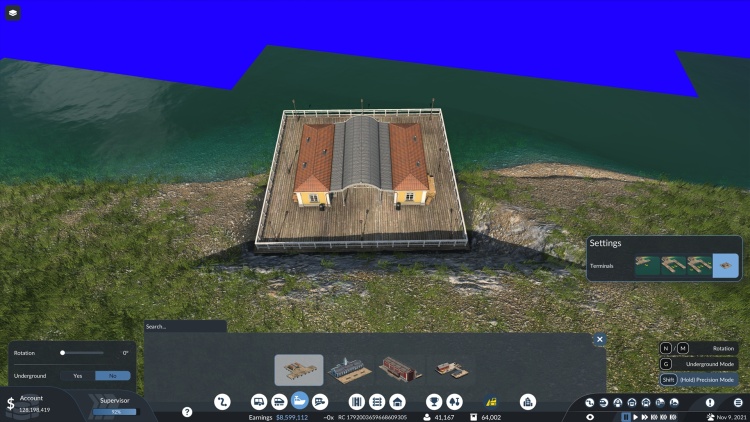
Task: Open the depot/building house icon
Action: pos(397,402)
